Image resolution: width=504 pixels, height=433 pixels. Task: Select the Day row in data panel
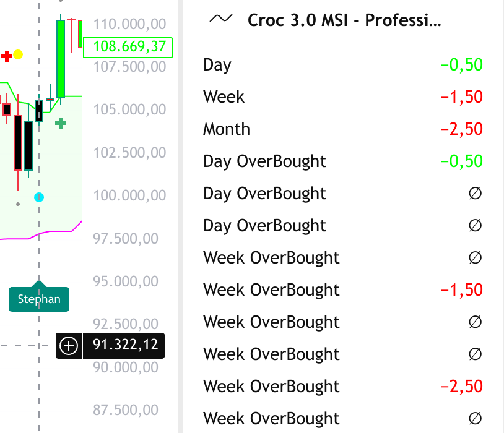click(342, 65)
